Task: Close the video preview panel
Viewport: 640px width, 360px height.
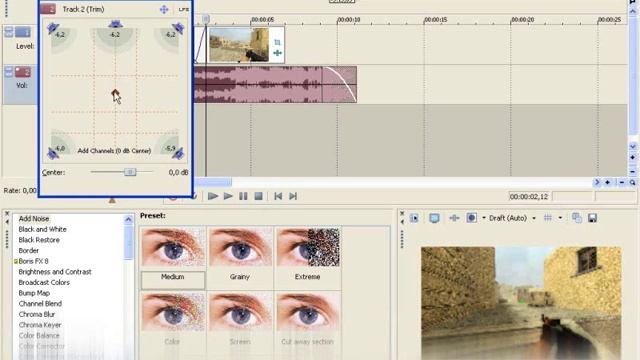Action: (402, 213)
